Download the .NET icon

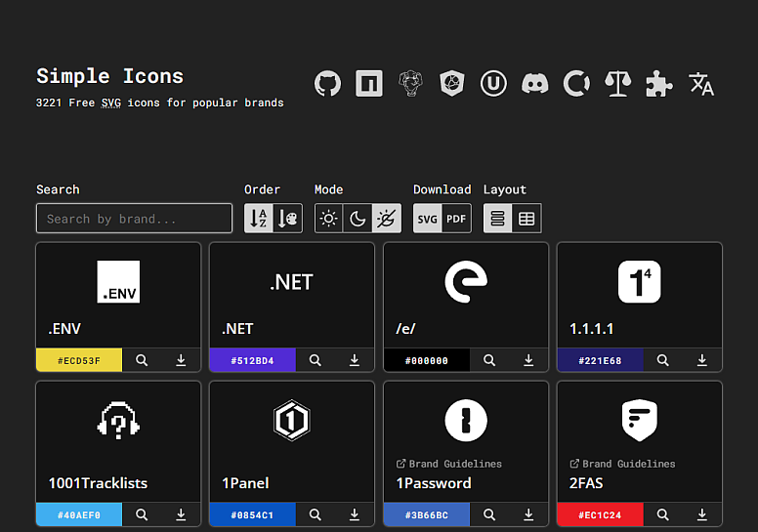[x=355, y=360]
